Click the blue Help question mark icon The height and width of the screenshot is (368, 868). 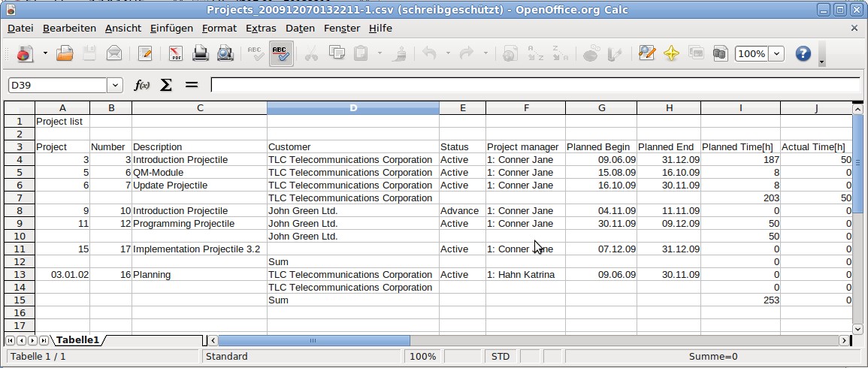coord(803,53)
